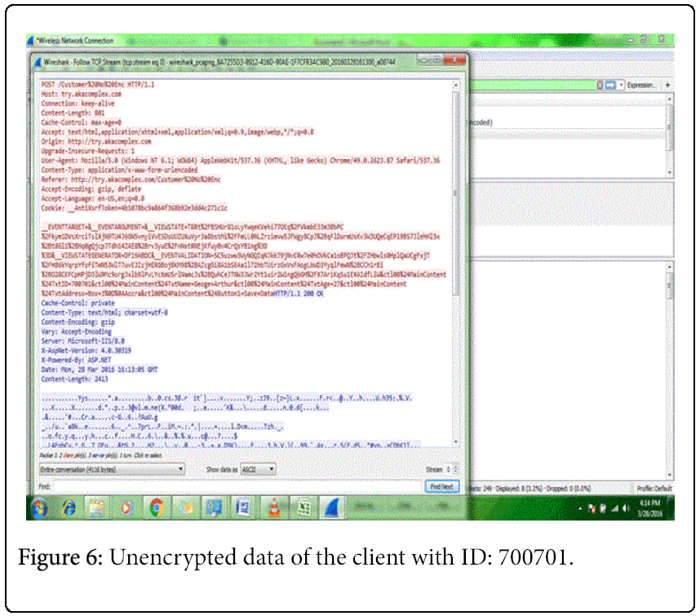Screen dimensions: 700x616
Task: Open Google Chrome from the taskbar
Action: (155, 508)
